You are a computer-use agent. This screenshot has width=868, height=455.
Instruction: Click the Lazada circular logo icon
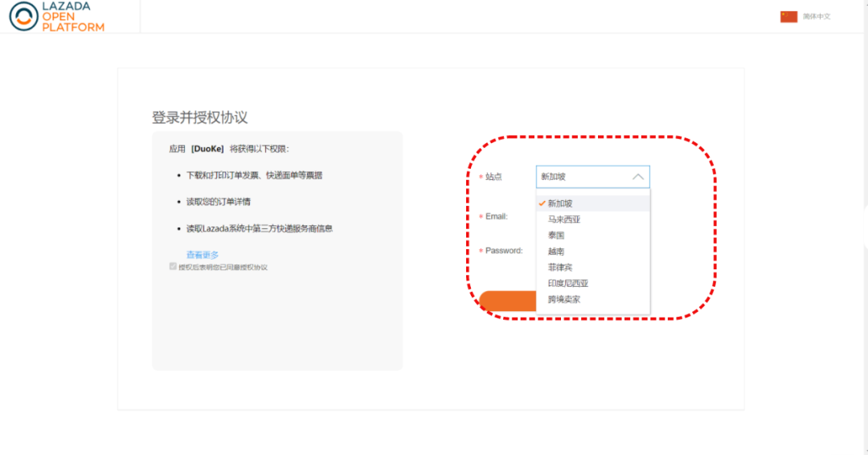23,16
